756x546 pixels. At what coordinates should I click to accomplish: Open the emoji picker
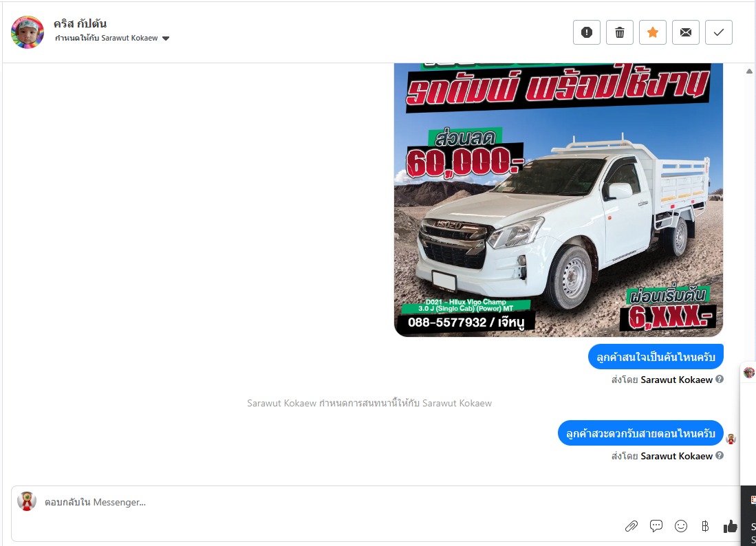tap(681, 526)
